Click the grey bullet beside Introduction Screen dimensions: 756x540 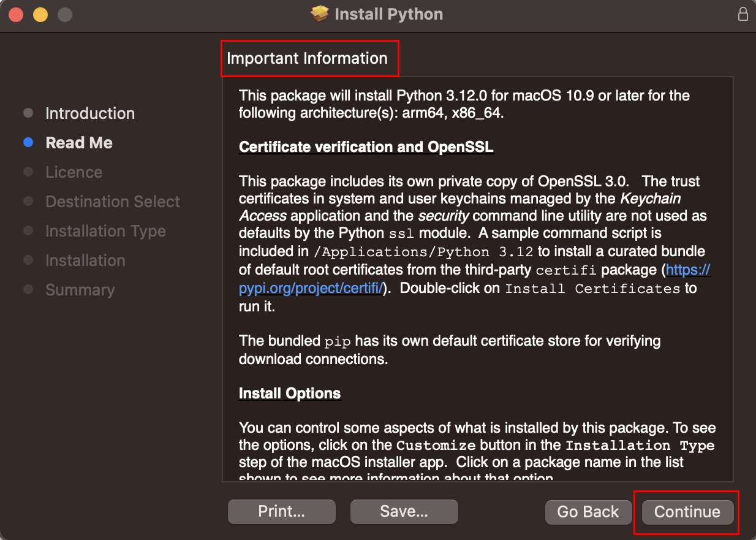[28, 113]
